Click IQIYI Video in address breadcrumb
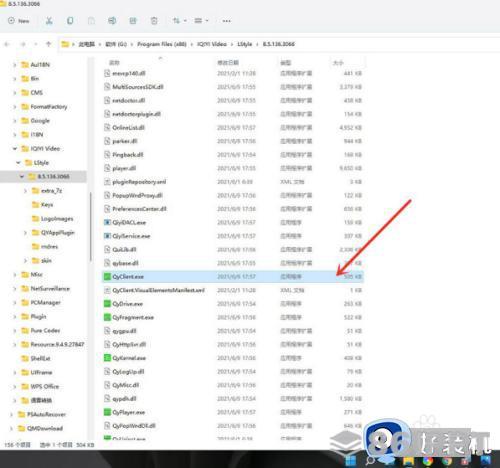 click(212, 44)
